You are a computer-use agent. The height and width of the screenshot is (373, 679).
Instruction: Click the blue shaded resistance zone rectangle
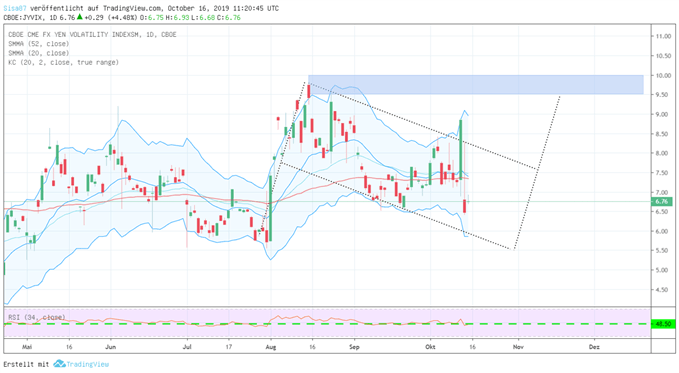click(475, 84)
